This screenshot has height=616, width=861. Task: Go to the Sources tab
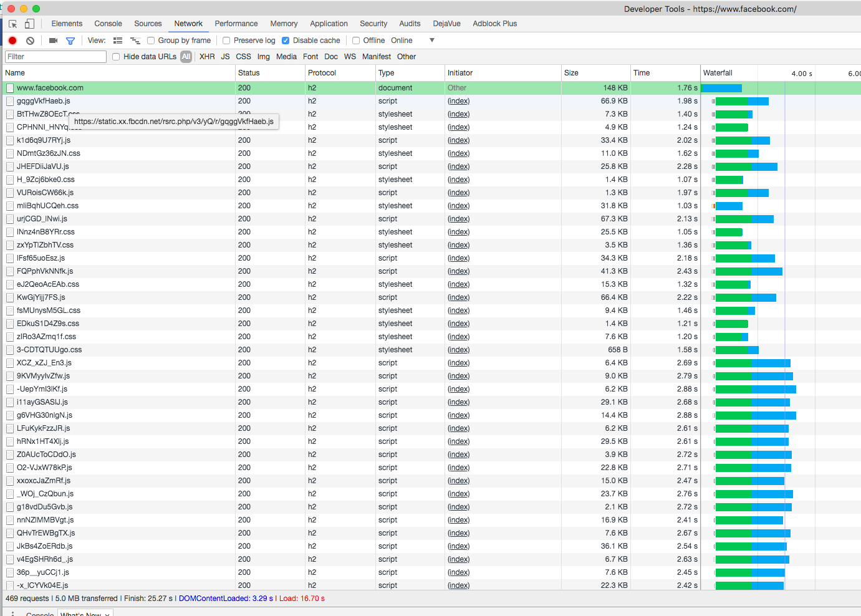(148, 24)
